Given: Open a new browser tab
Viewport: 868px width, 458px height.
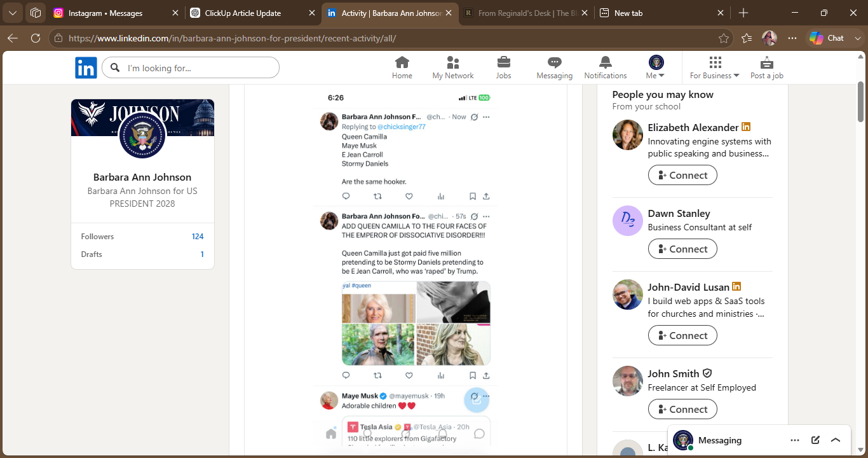Looking at the screenshot, I should (x=743, y=13).
